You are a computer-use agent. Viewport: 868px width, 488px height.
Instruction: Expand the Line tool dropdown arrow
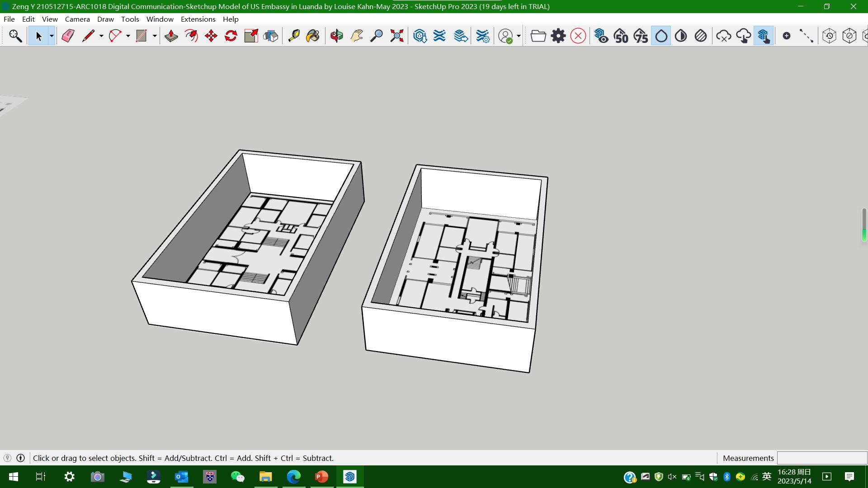pyautogui.click(x=101, y=36)
